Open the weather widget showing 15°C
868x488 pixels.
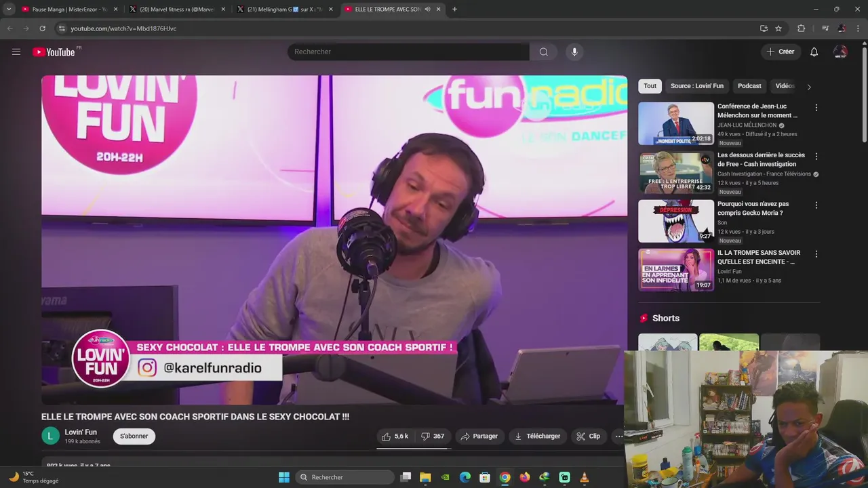pyautogui.click(x=33, y=477)
